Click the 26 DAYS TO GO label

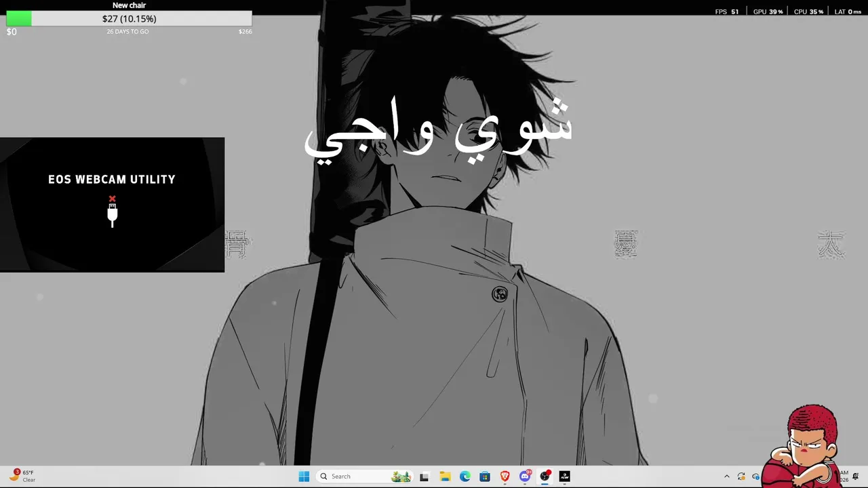coord(127,32)
